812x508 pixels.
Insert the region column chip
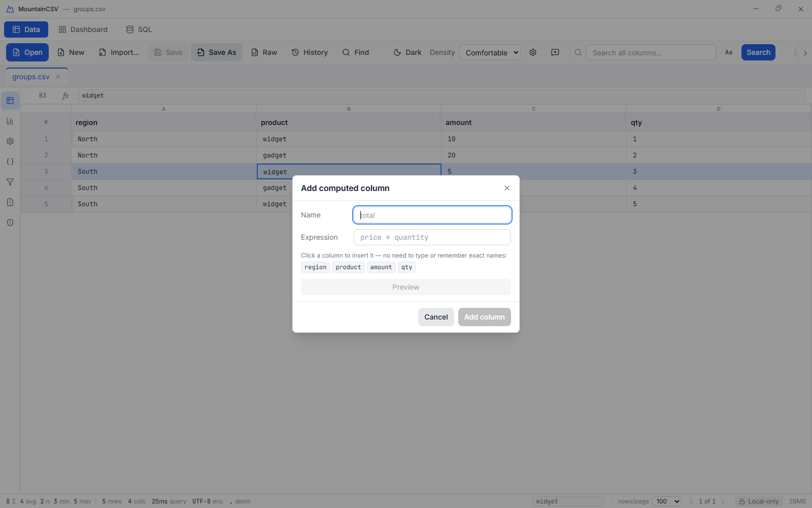[315, 267]
